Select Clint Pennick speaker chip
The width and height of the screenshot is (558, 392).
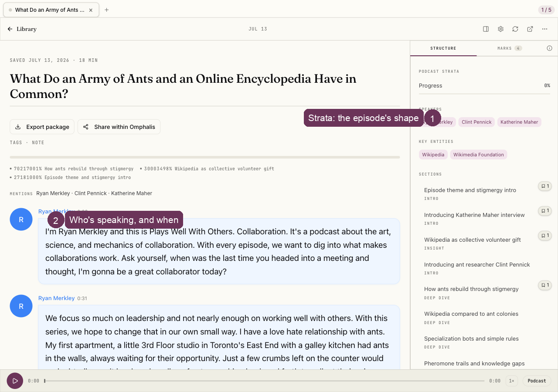coord(476,122)
